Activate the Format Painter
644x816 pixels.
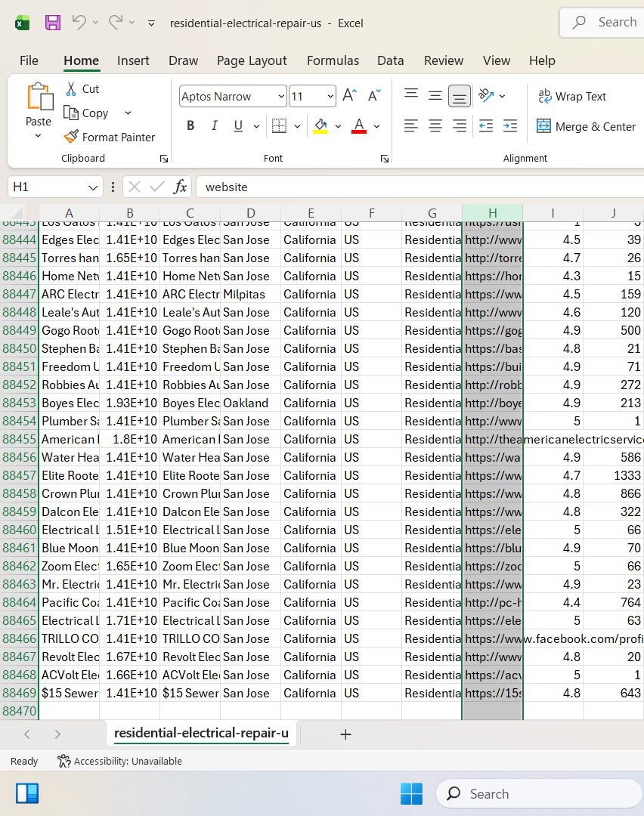pyautogui.click(x=110, y=137)
